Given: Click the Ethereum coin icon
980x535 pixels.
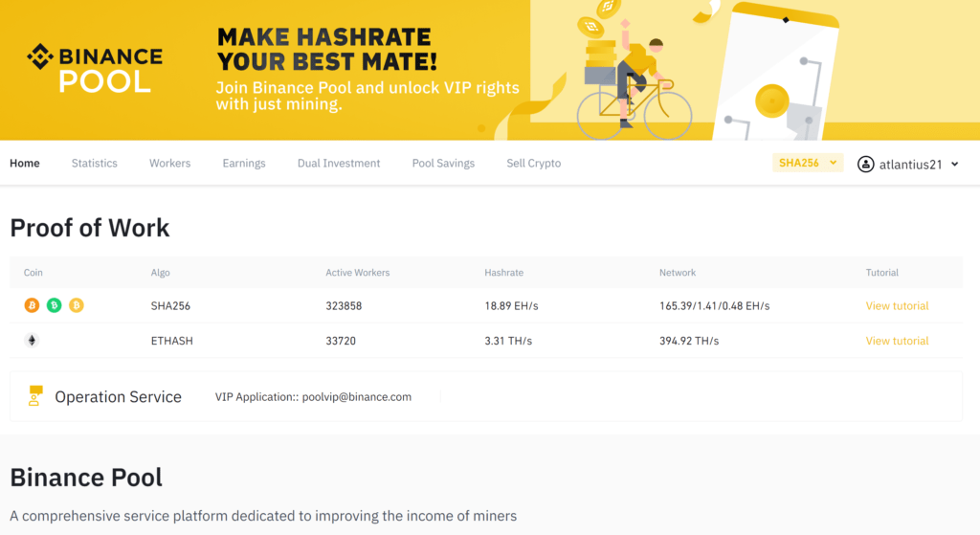Looking at the screenshot, I should [x=32, y=341].
